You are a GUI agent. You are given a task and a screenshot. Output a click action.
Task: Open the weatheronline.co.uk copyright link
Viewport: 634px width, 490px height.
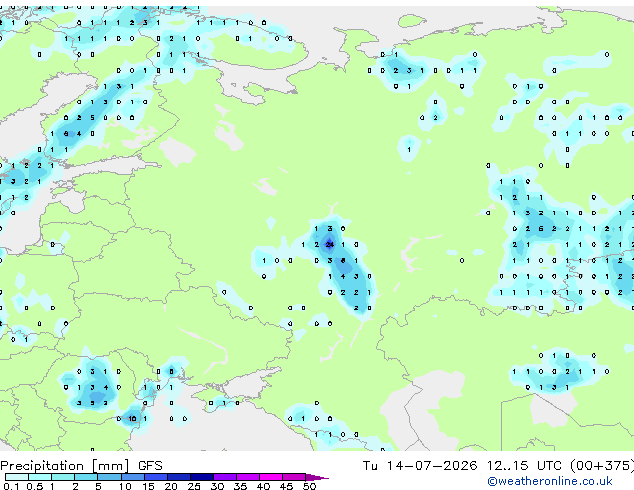pos(550,481)
